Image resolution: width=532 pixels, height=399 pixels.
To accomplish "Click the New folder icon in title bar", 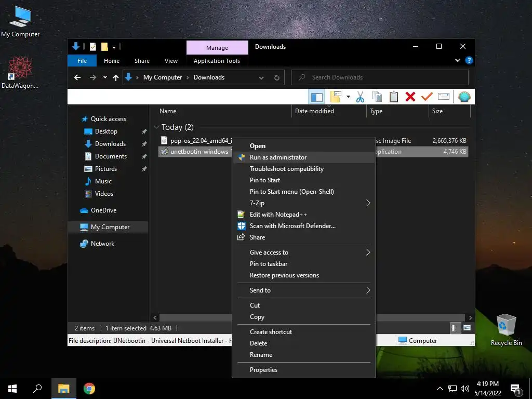I will click(x=104, y=47).
